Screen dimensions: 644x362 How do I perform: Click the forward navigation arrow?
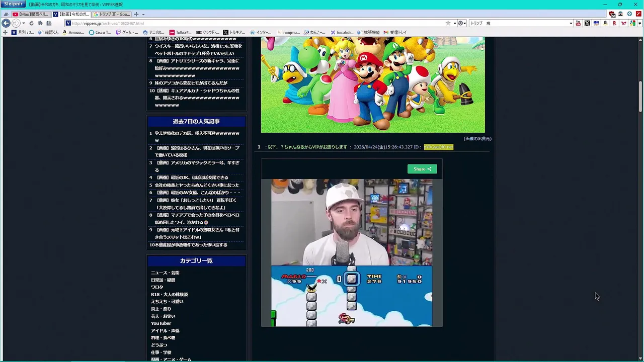click(x=16, y=23)
